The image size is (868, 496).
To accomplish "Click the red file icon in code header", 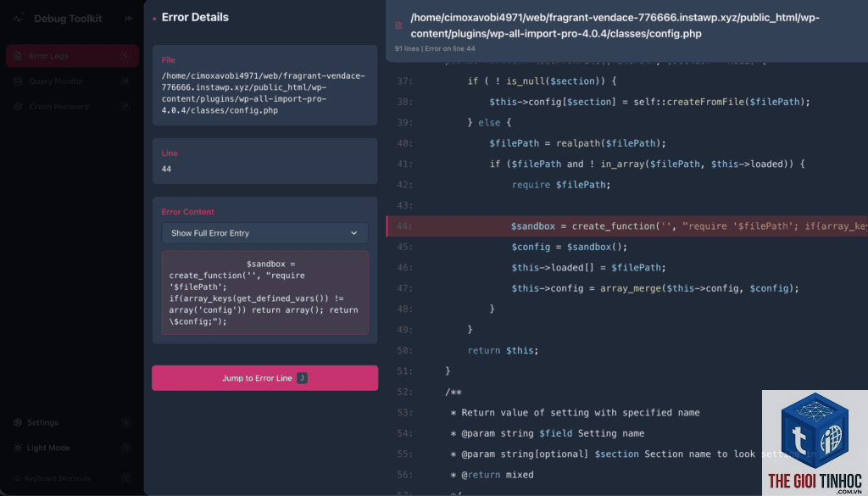I will coord(398,25).
